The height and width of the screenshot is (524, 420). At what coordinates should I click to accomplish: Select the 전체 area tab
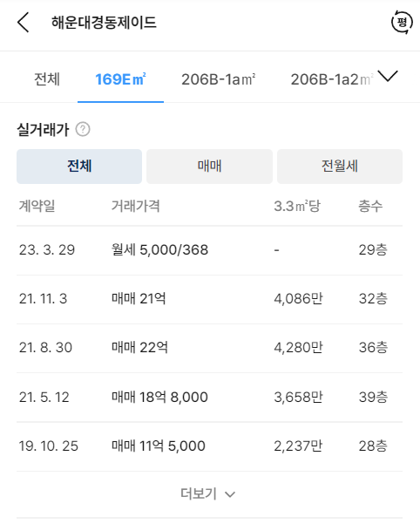[47, 79]
